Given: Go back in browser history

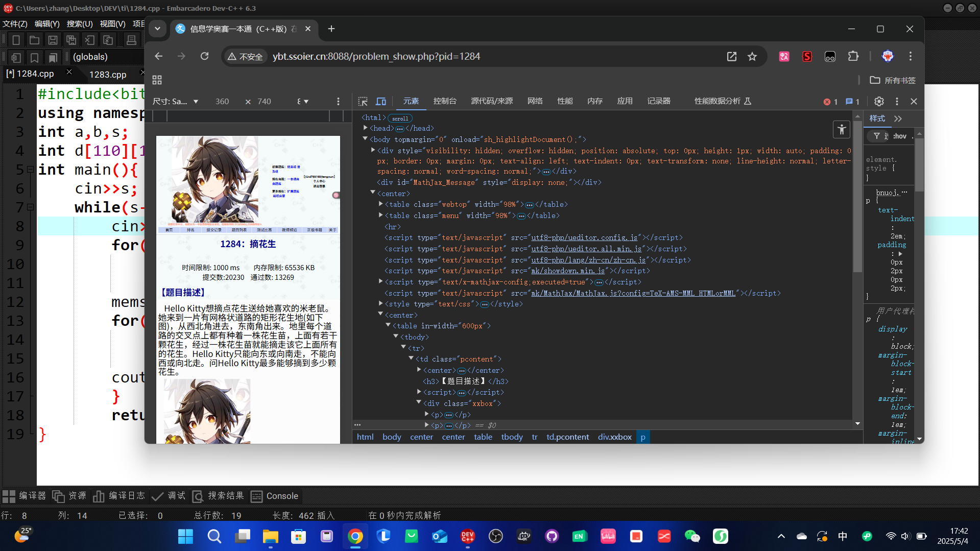Looking at the screenshot, I should click(159, 56).
